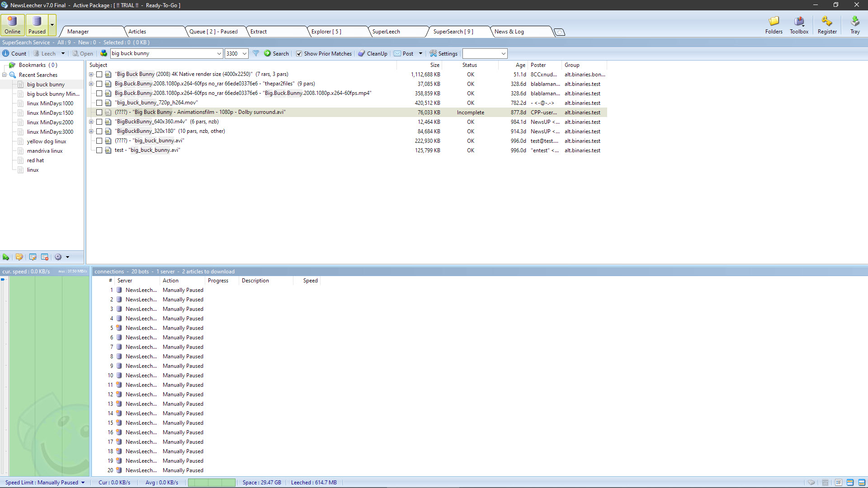This screenshot has width=868, height=488.
Task: Open the Paused button dropdown arrow
Action: click(52, 25)
